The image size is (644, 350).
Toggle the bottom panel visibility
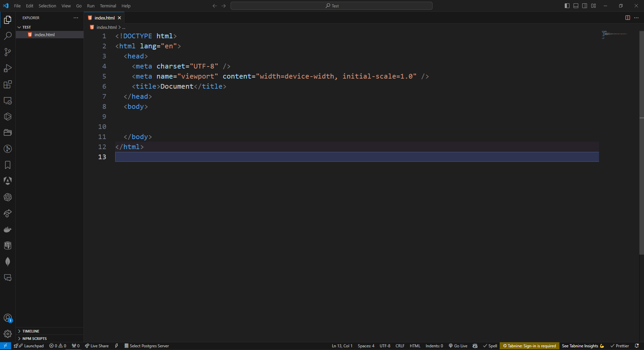click(576, 6)
